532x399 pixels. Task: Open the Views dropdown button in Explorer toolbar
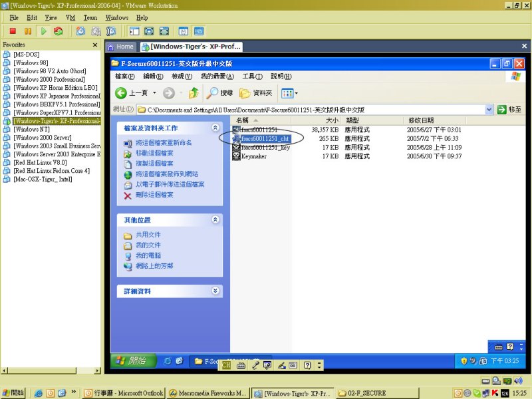(x=289, y=93)
